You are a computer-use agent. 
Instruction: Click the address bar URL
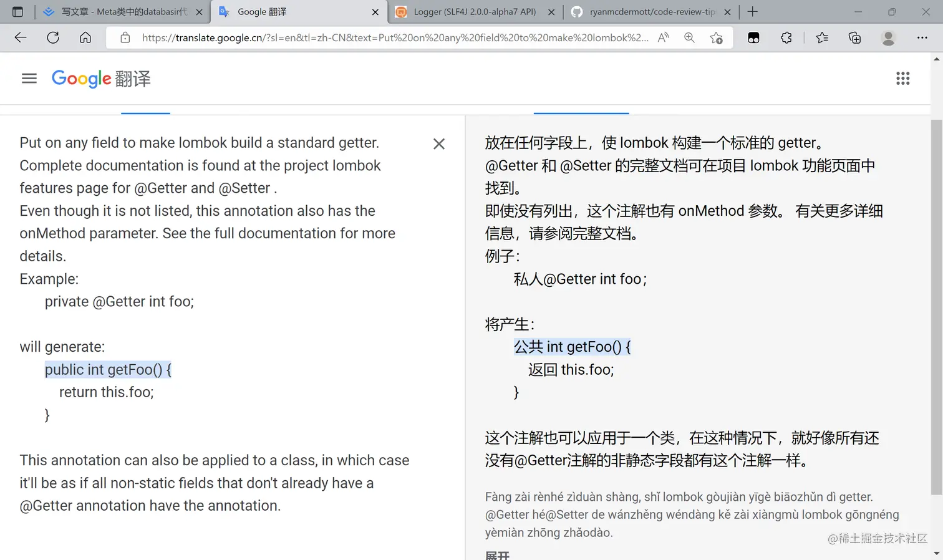coord(395,37)
